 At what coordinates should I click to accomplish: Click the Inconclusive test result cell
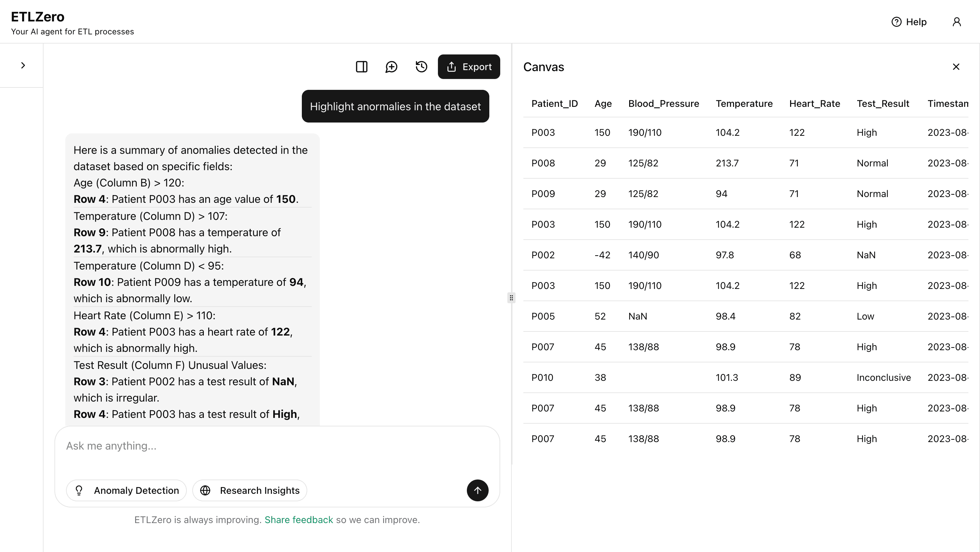coord(883,377)
